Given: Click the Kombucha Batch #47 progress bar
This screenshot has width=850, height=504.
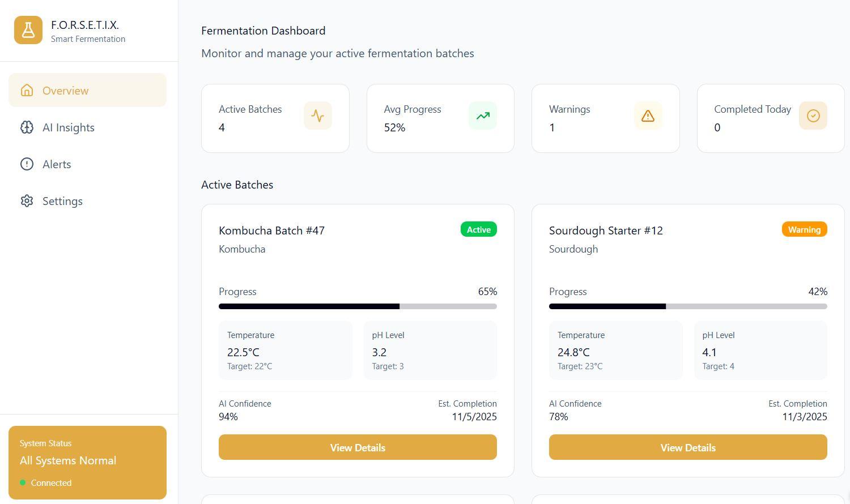Looking at the screenshot, I should coord(358,306).
